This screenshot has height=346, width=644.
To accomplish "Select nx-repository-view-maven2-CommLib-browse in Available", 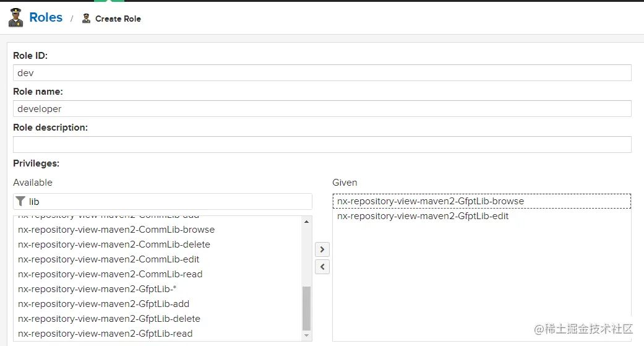I will (158, 230).
